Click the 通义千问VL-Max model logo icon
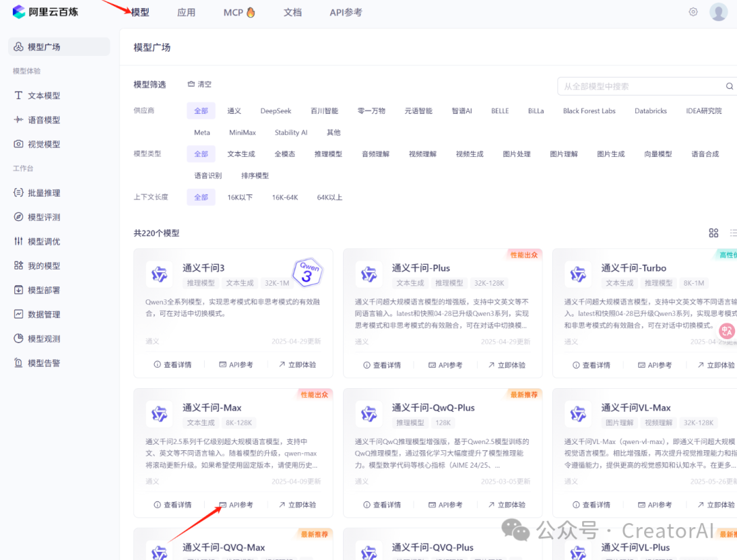Image resolution: width=737 pixels, height=560 pixels. 578,414
